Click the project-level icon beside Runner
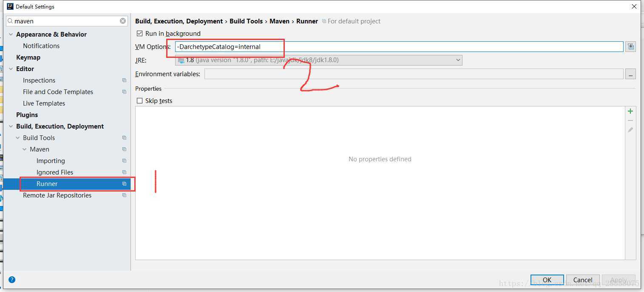 [124, 184]
